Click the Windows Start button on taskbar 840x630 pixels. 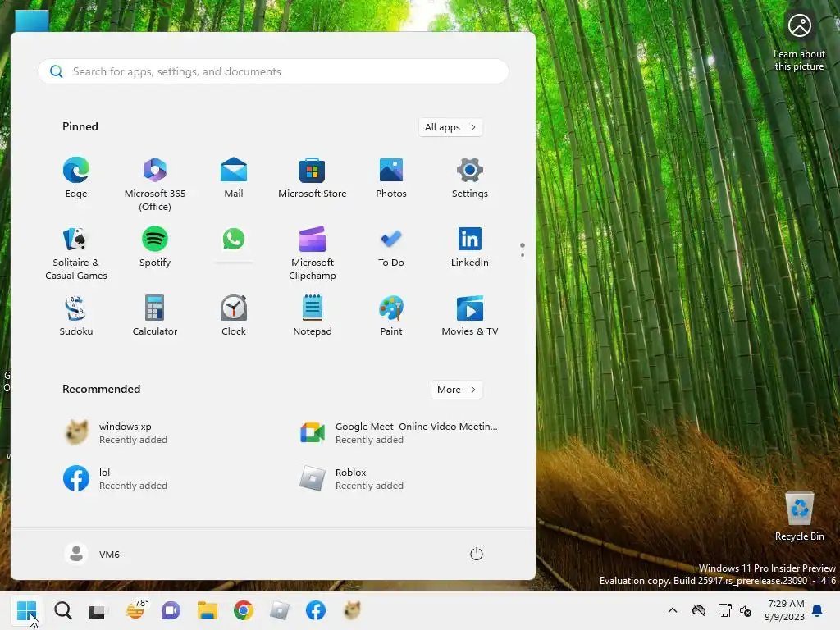click(26, 610)
